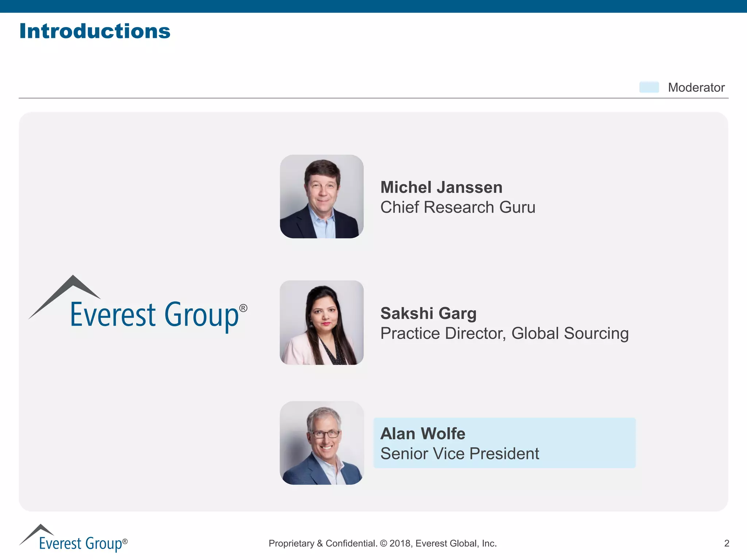Click the name Alan Wolfe

pyautogui.click(x=423, y=434)
